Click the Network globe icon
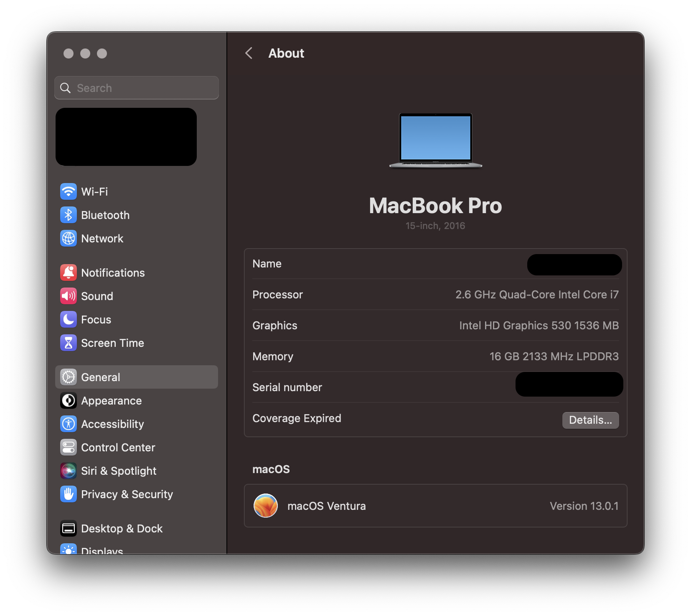The image size is (691, 616). 69,239
